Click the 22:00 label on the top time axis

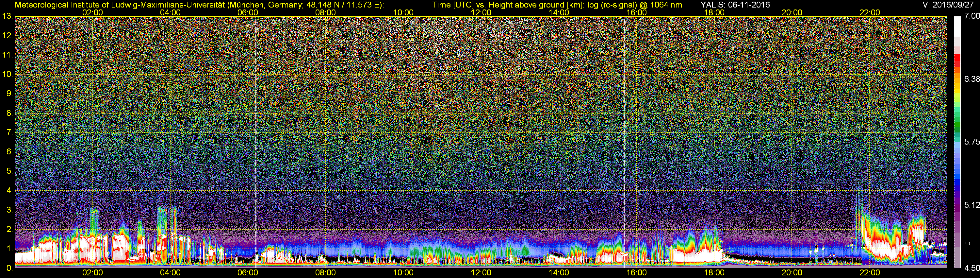[x=870, y=12]
